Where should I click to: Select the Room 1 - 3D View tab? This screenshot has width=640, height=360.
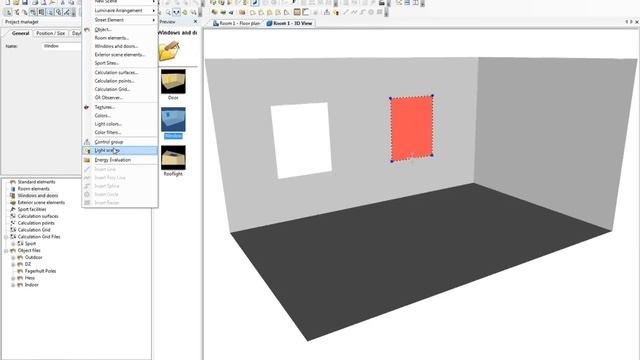click(289, 23)
